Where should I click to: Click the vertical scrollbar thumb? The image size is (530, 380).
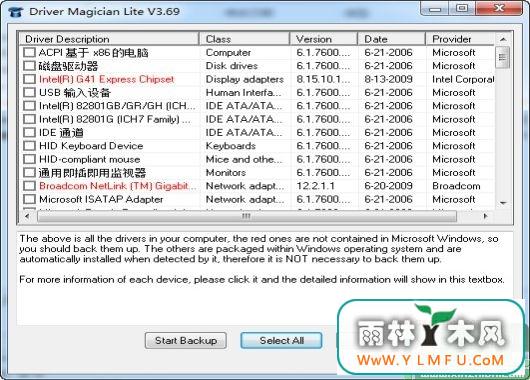point(503,57)
